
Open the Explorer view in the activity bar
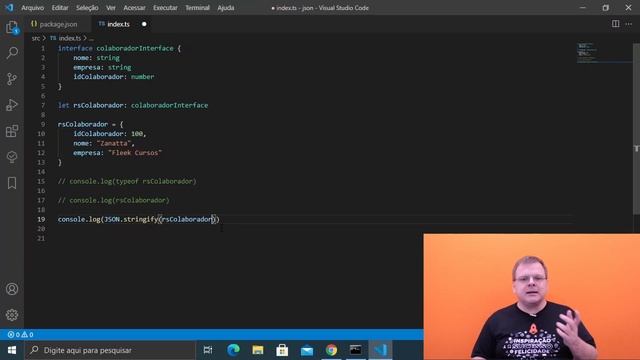coord(12,27)
